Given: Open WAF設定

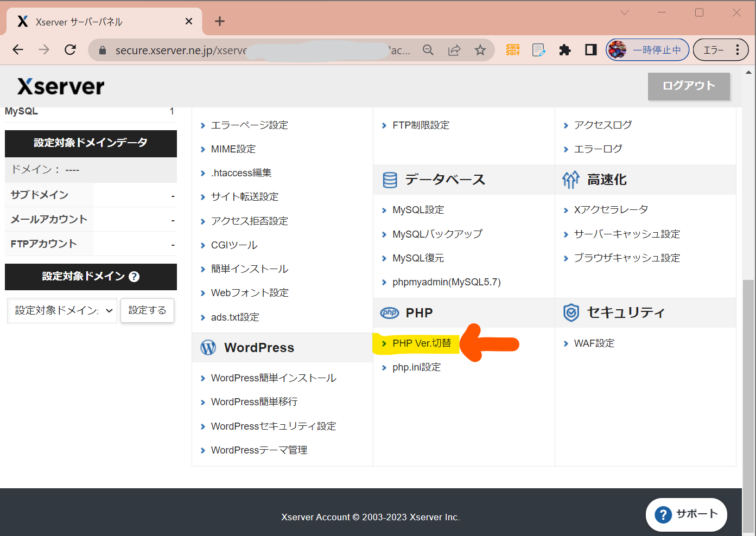Looking at the screenshot, I should click(594, 343).
